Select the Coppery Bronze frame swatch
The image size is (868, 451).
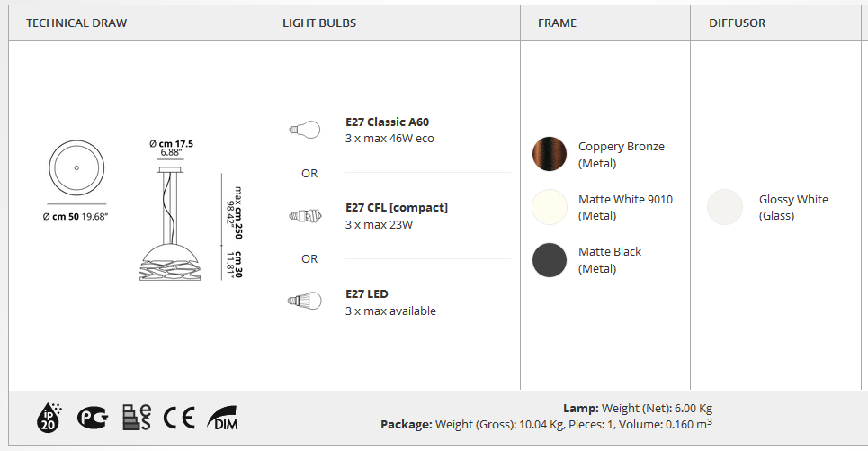pyautogui.click(x=550, y=154)
